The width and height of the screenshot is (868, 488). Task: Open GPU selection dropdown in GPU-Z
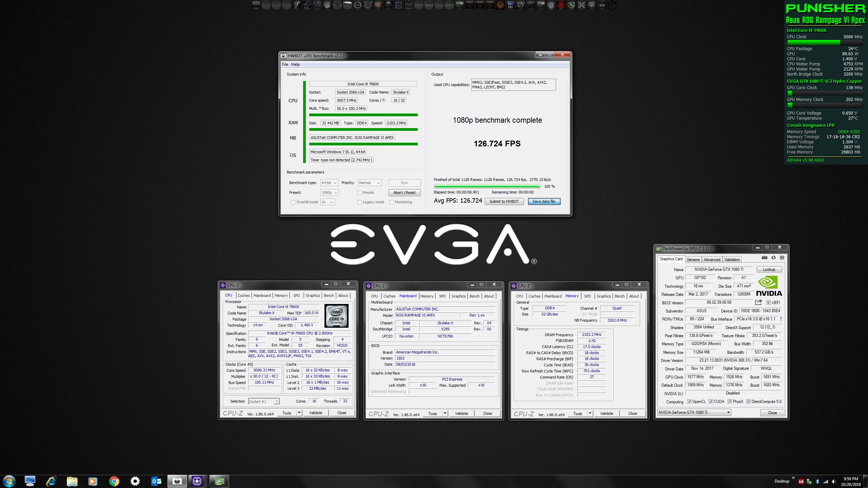(x=694, y=412)
